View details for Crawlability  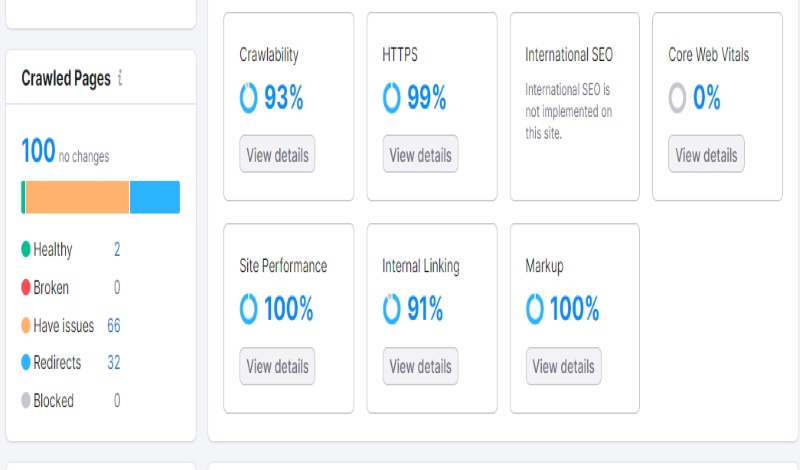[x=277, y=155]
